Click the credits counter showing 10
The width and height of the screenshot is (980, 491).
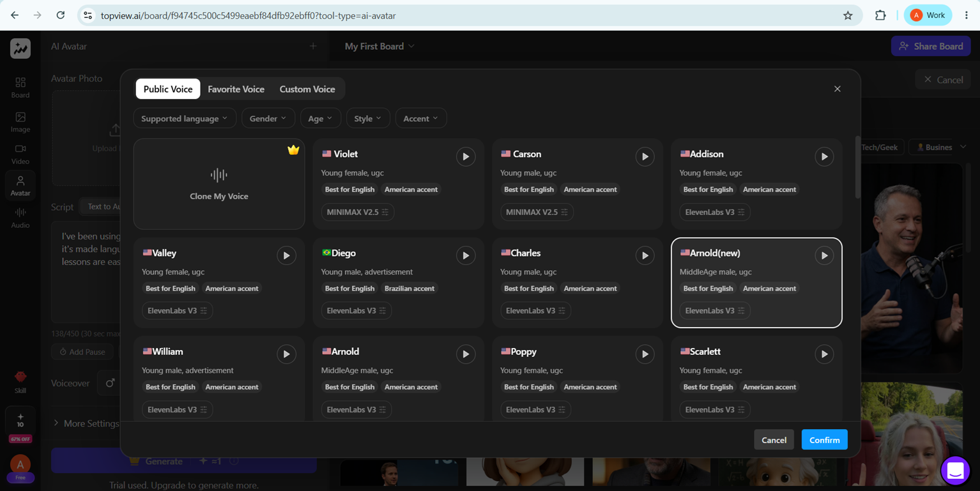point(20,420)
